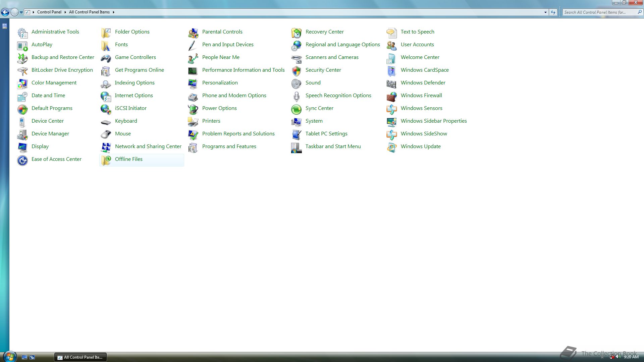Open the Default Programs icon

22,109
